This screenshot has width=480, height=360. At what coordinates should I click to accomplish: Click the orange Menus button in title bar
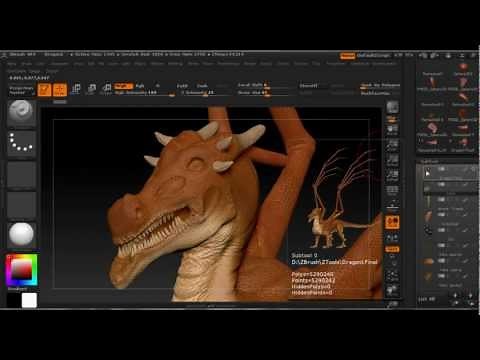[x=347, y=56]
